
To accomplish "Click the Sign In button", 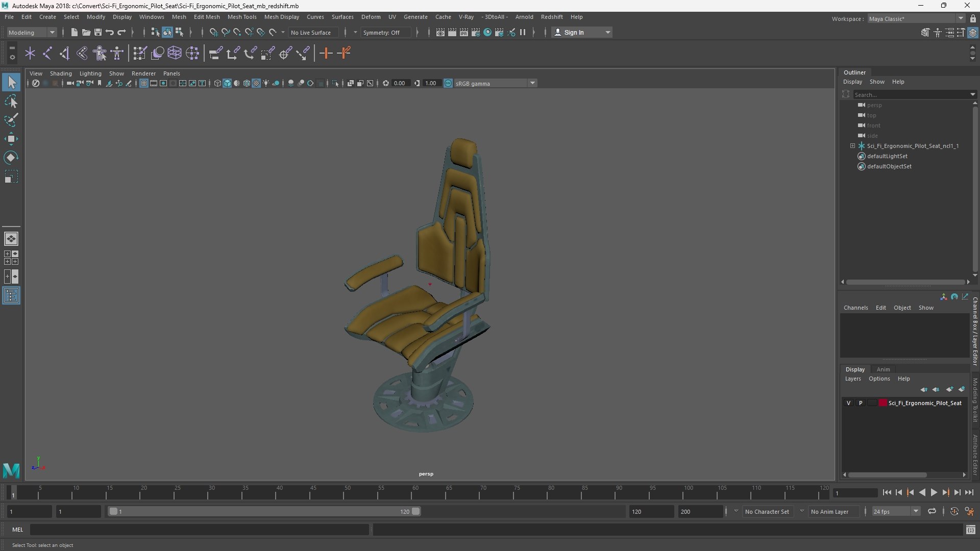I will coord(582,32).
